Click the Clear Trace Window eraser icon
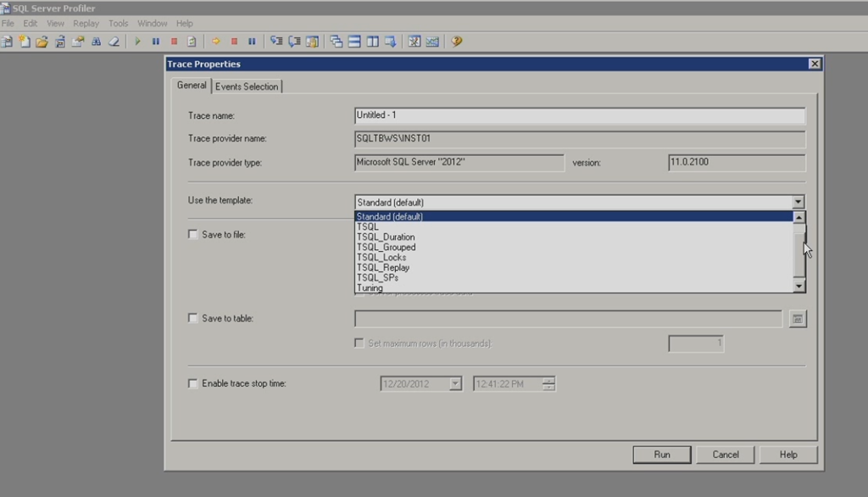This screenshot has width=868, height=497. point(114,42)
